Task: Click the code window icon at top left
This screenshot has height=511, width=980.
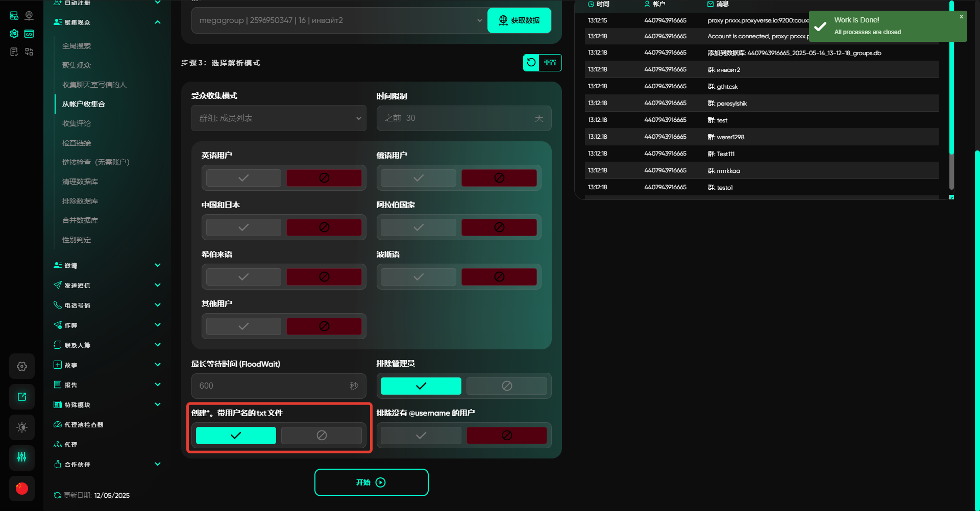Action: click(29, 34)
